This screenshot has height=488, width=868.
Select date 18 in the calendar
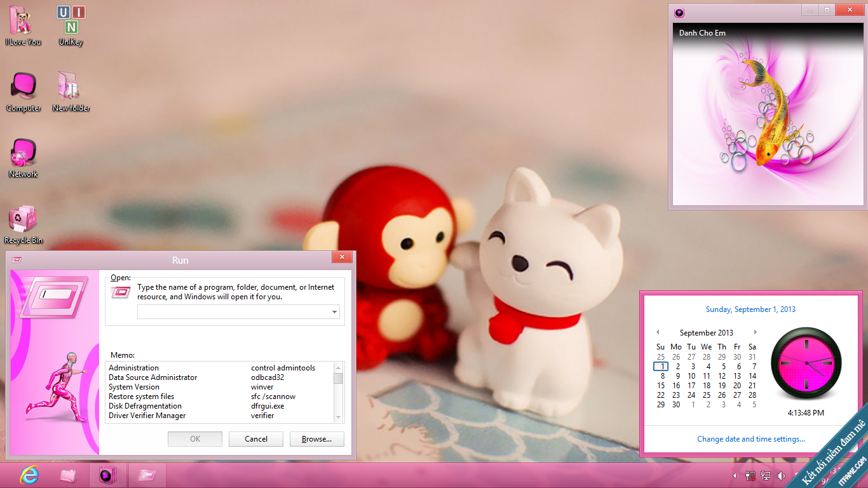(x=707, y=386)
